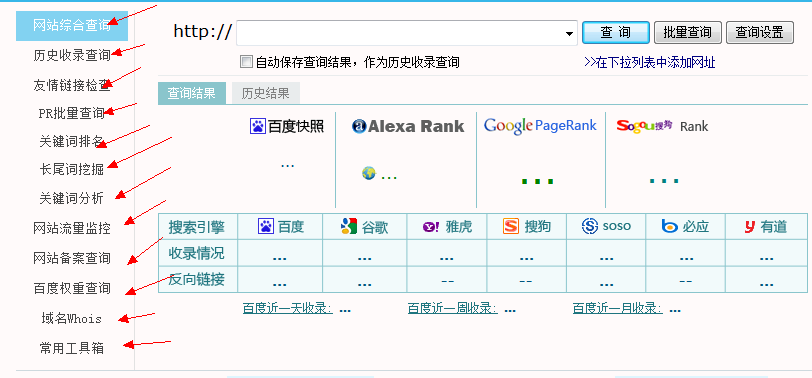Click 百度近一月收录 link

click(618, 309)
